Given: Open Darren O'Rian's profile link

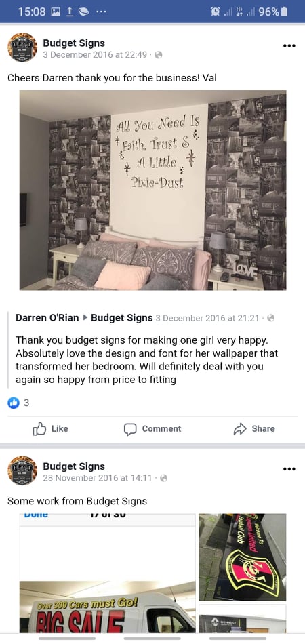Looking at the screenshot, I should (47, 317).
